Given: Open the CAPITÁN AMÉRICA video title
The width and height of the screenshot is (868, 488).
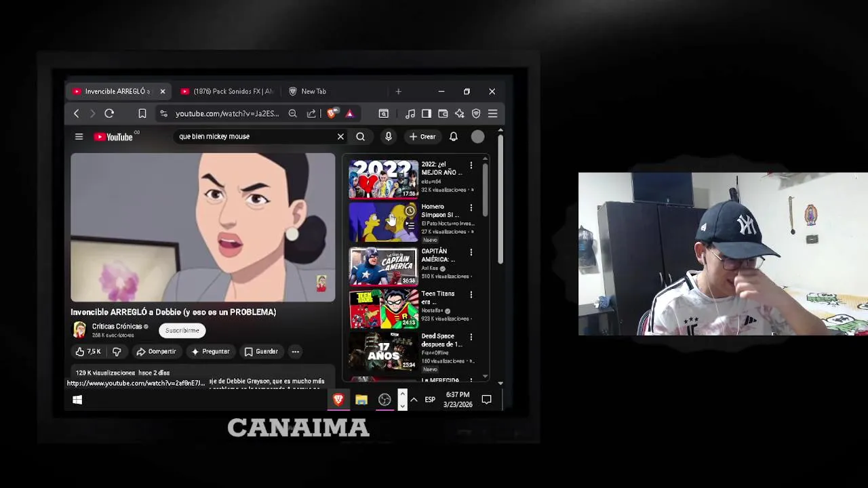Looking at the screenshot, I should [x=438, y=256].
